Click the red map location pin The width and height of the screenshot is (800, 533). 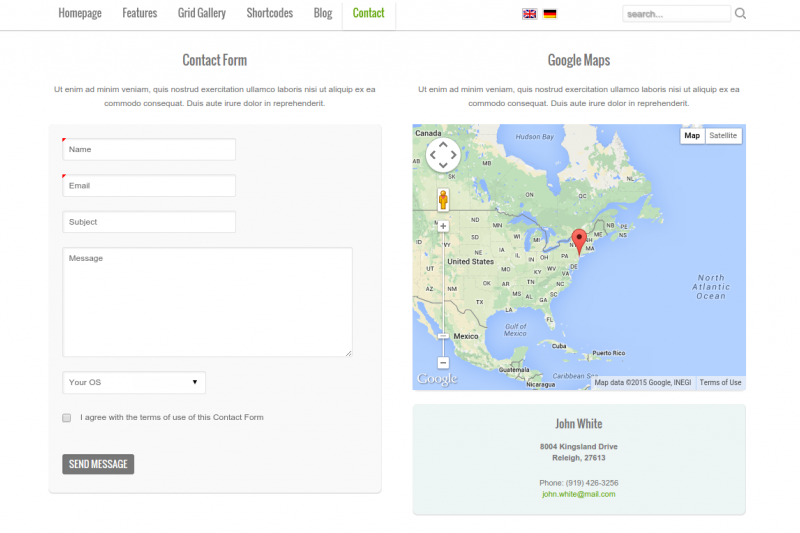click(579, 239)
